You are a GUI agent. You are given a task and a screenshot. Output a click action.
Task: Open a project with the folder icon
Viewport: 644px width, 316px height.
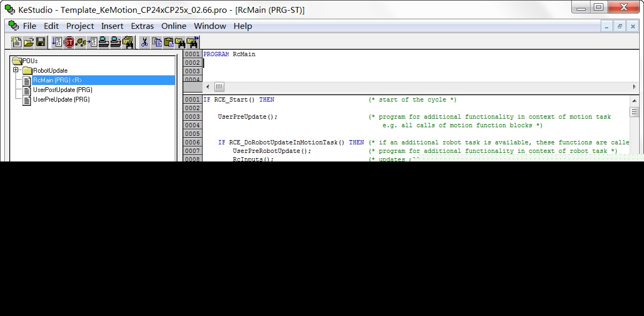pos(28,42)
